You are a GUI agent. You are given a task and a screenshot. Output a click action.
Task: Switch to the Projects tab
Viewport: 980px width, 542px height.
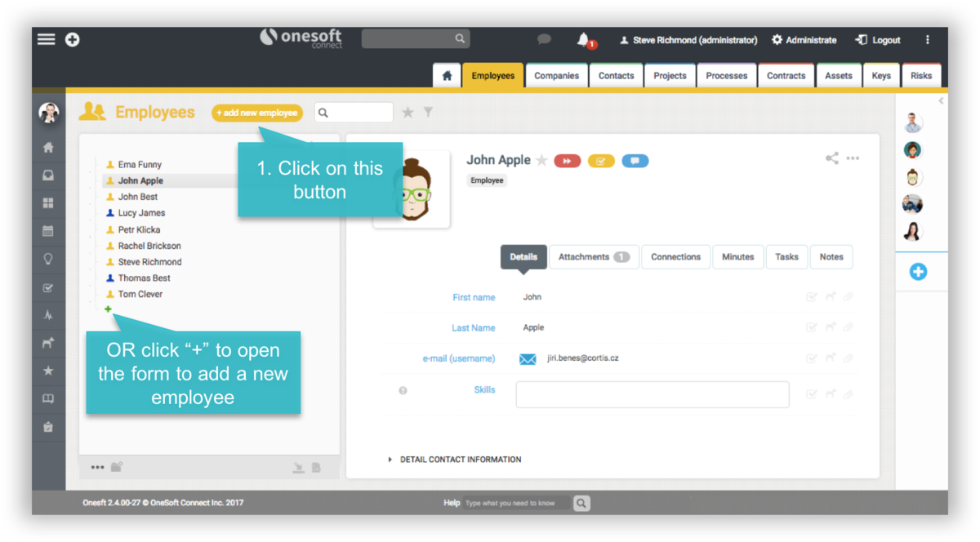point(670,75)
